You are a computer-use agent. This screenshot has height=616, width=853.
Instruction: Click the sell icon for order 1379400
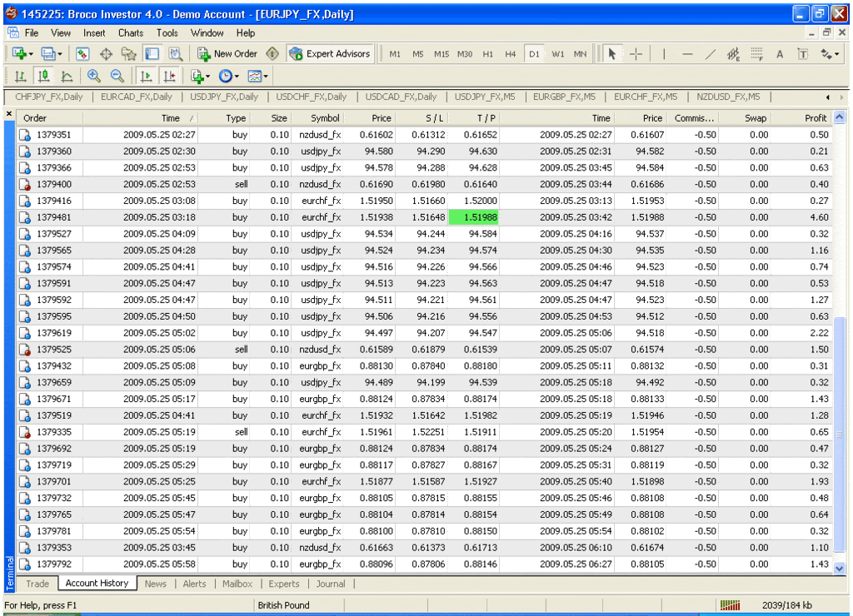coord(24,184)
